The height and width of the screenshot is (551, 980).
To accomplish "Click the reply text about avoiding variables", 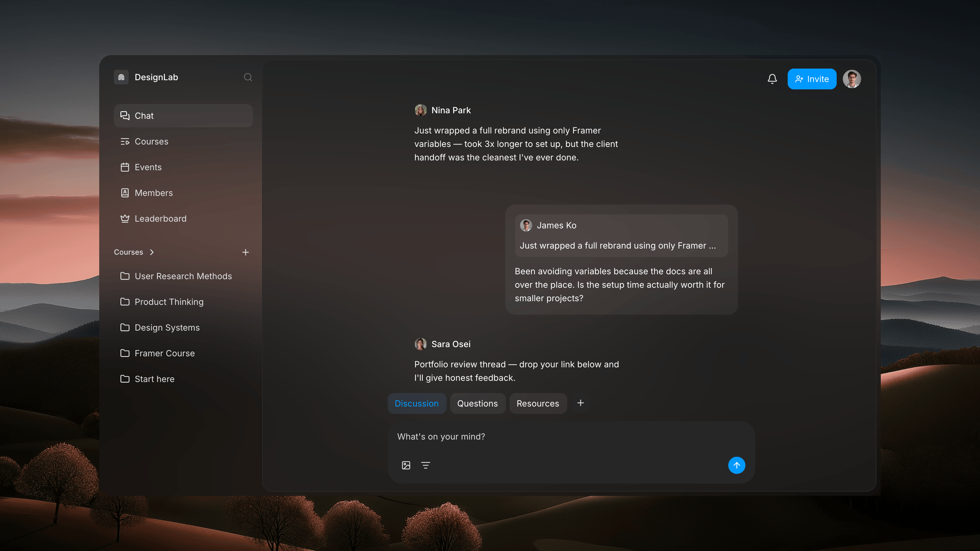I will 620,285.
